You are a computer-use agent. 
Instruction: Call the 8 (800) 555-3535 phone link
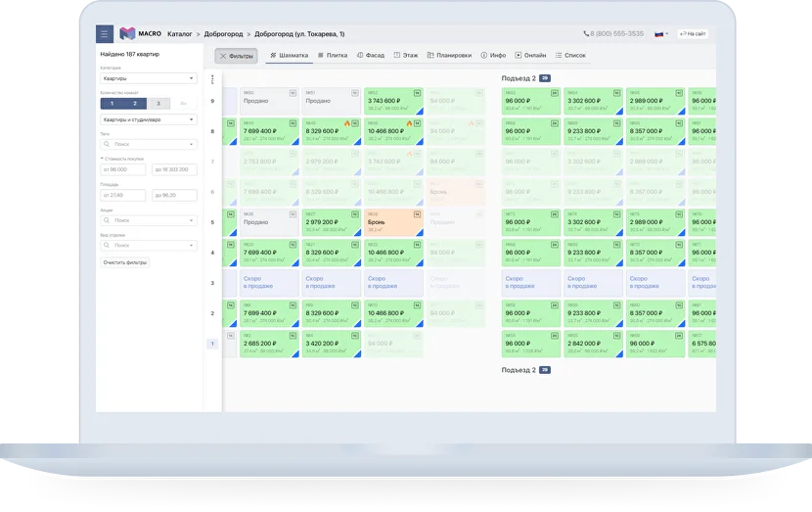coord(613,33)
